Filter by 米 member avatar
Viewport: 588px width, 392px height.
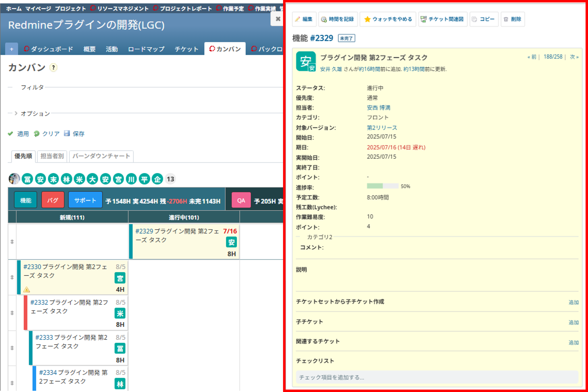tap(79, 179)
